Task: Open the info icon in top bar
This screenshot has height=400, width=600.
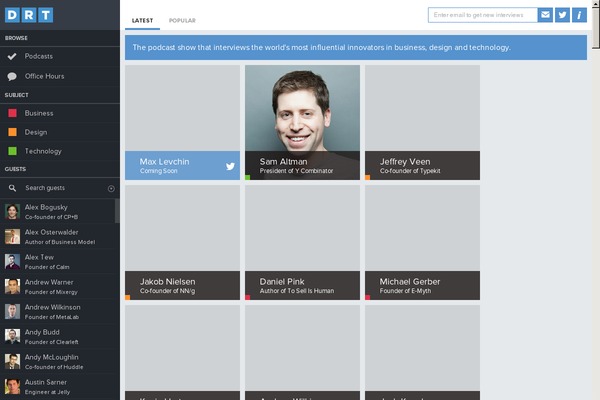Action: pyautogui.click(x=579, y=15)
